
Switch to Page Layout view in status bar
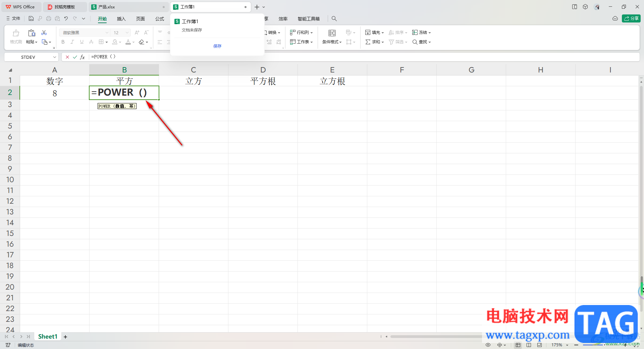pyautogui.click(x=529, y=345)
